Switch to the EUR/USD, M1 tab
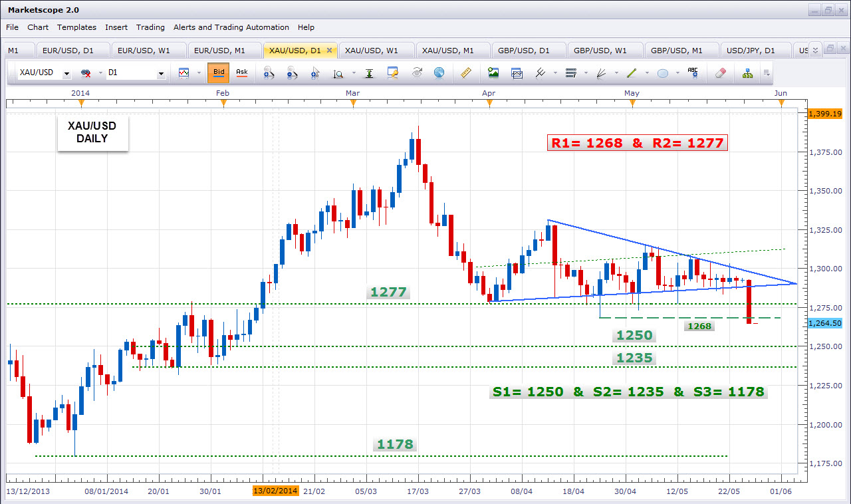This screenshot has width=851, height=504. click(x=225, y=51)
